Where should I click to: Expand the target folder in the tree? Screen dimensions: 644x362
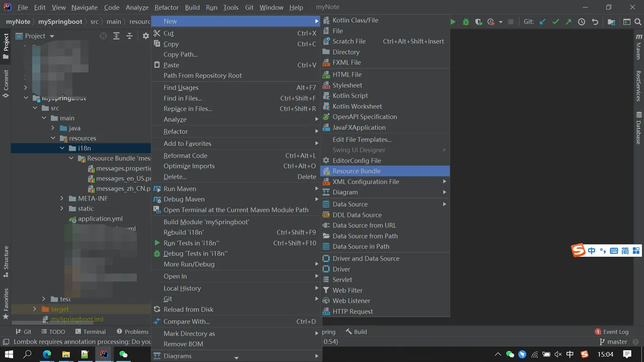(35, 309)
